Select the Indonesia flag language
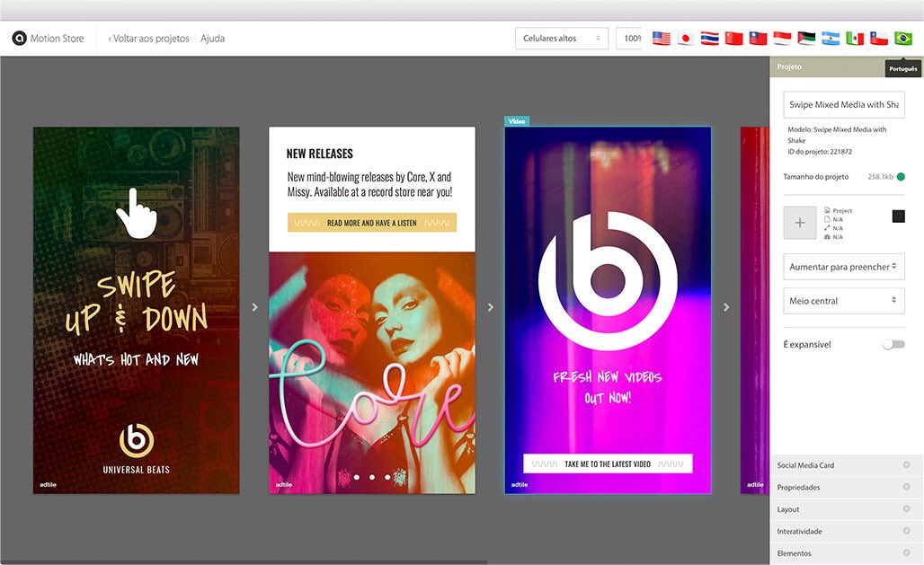 pos(782,39)
